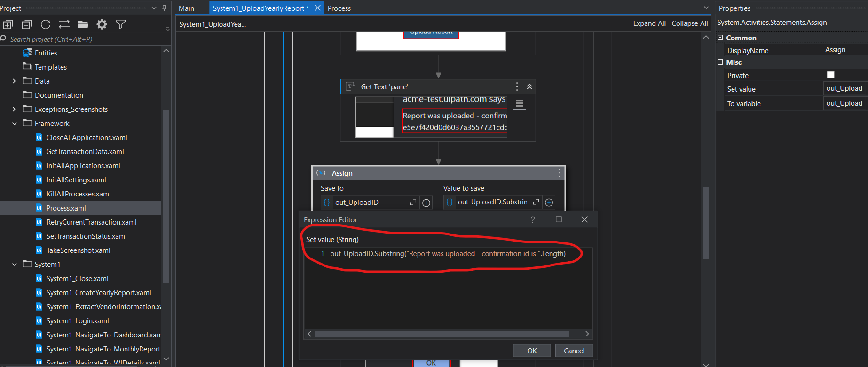Confirm expression with OK button
The image size is (868, 367).
click(x=532, y=351)
